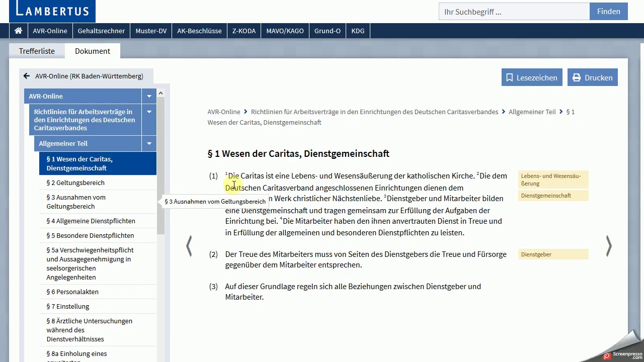This screenshot has width=644, height=362.
Task: Click the sidebar scroll up arrow
Action: tap(160, 93)
